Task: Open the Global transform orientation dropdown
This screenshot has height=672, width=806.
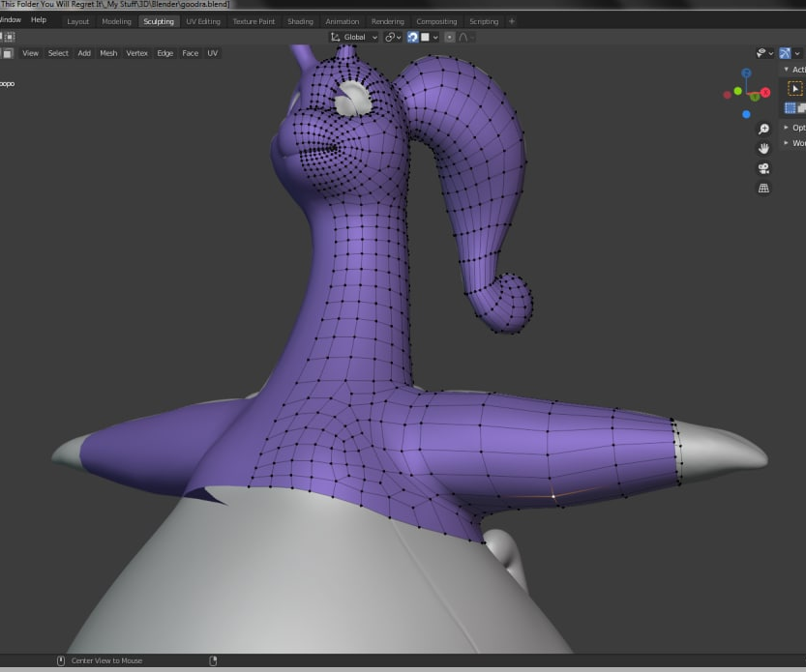Action: click(354, 37)
